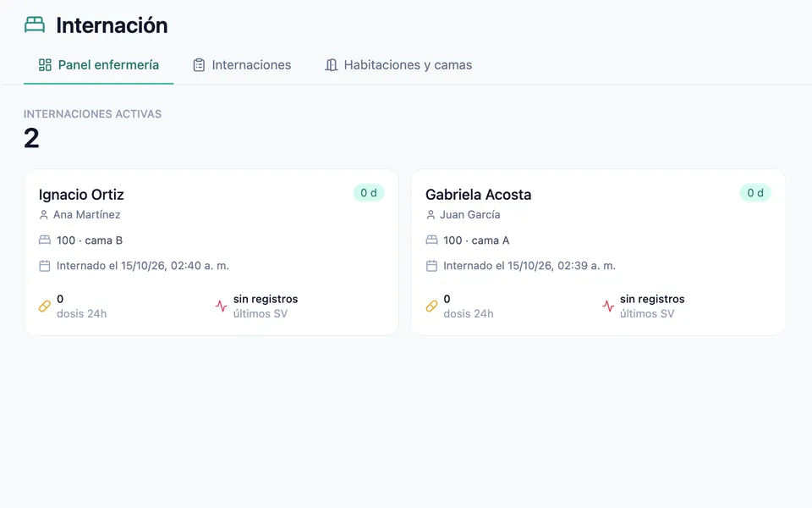Click the person icon next to Ana Martínez
812x508 pixels.
point(43,214)
